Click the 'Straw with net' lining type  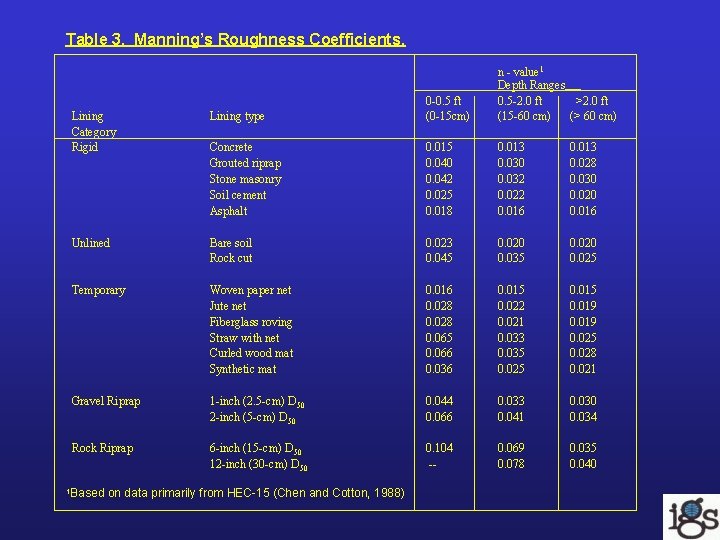(244, 338)
